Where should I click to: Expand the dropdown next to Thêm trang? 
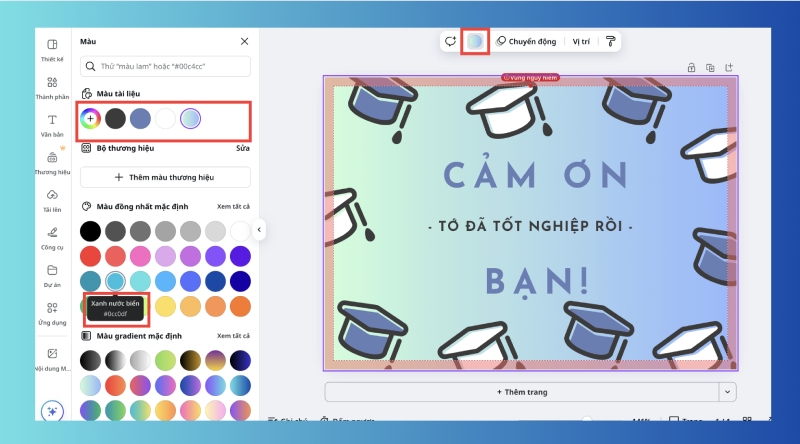coord(728,392)
